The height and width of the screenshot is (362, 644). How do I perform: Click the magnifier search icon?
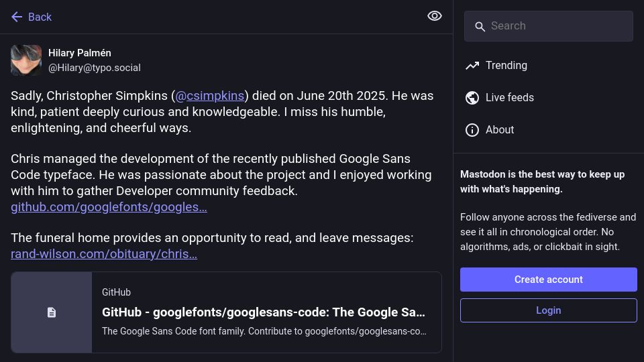(x=480, y=27)
